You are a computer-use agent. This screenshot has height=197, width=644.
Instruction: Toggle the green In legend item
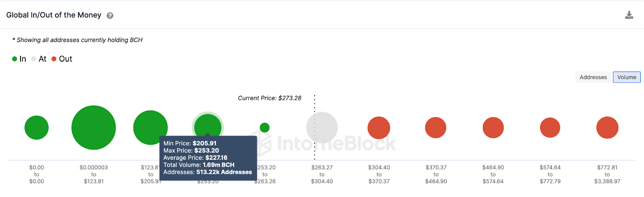pos(19,59)
